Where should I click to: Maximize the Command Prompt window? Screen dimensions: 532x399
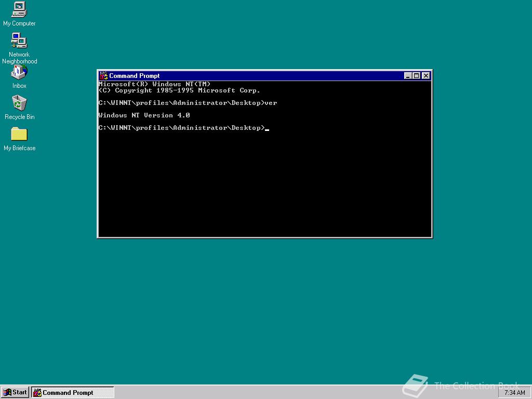416,76
